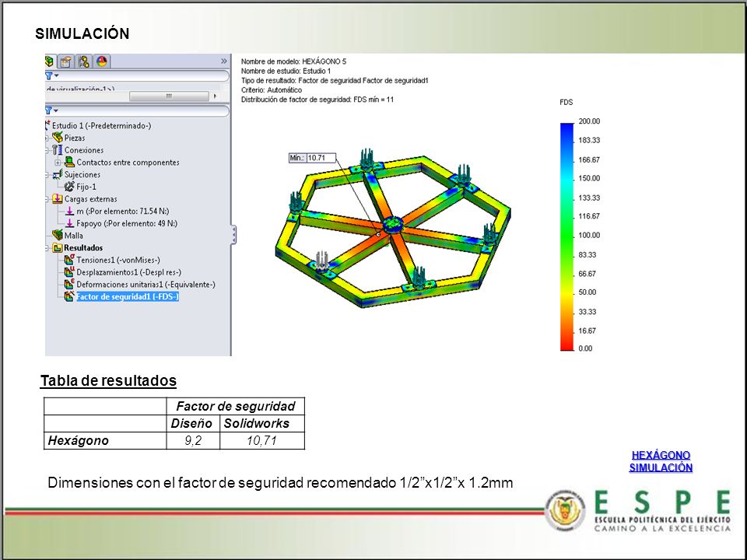
Task: Select the Malla label
Action: pos(74,236)
